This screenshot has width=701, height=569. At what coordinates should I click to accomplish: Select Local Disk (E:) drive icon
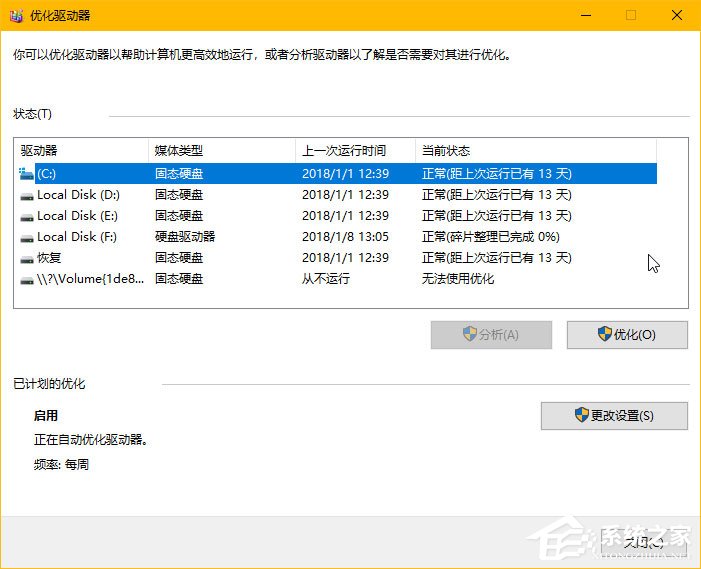tap(27, 217)
